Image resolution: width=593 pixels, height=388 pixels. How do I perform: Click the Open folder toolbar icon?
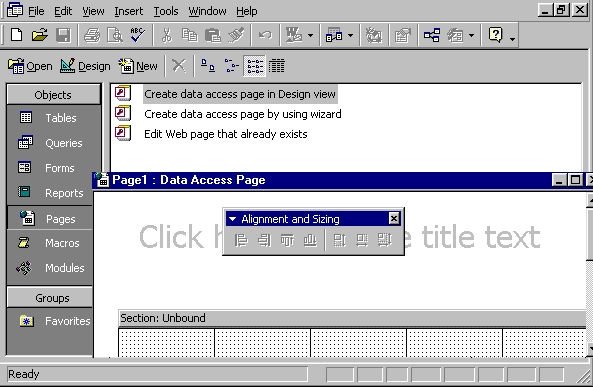(x=39, y=35)
